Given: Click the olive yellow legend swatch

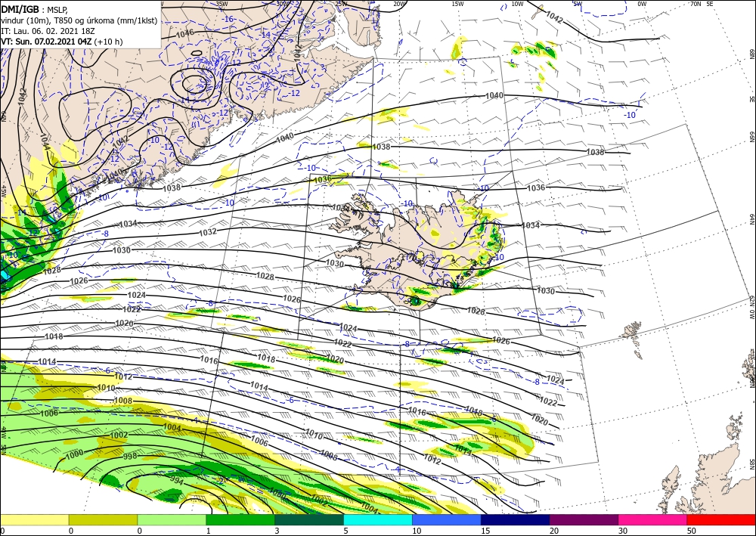Looking at the screenshot, I should pos(103,519).
